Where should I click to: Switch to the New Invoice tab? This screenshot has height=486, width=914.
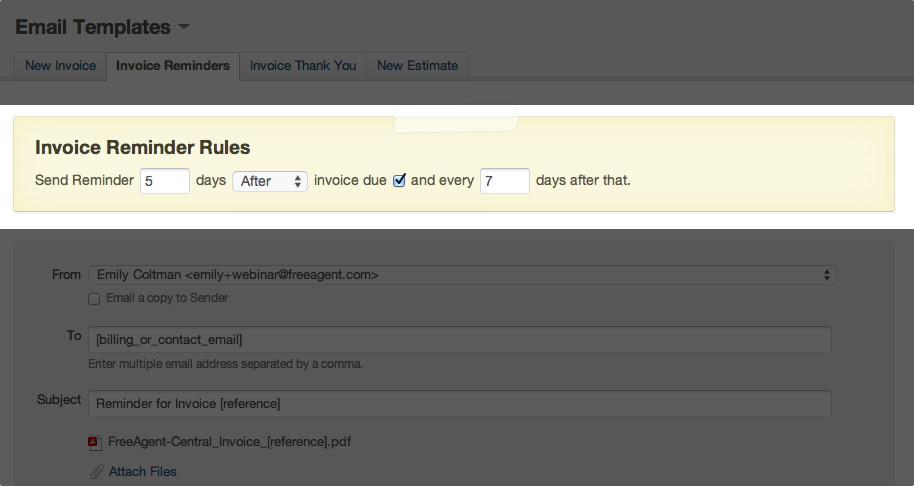[x=61, y=66]
